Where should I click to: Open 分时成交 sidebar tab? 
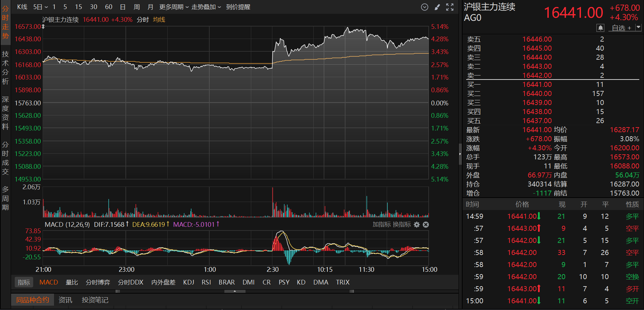pos(5,158)
